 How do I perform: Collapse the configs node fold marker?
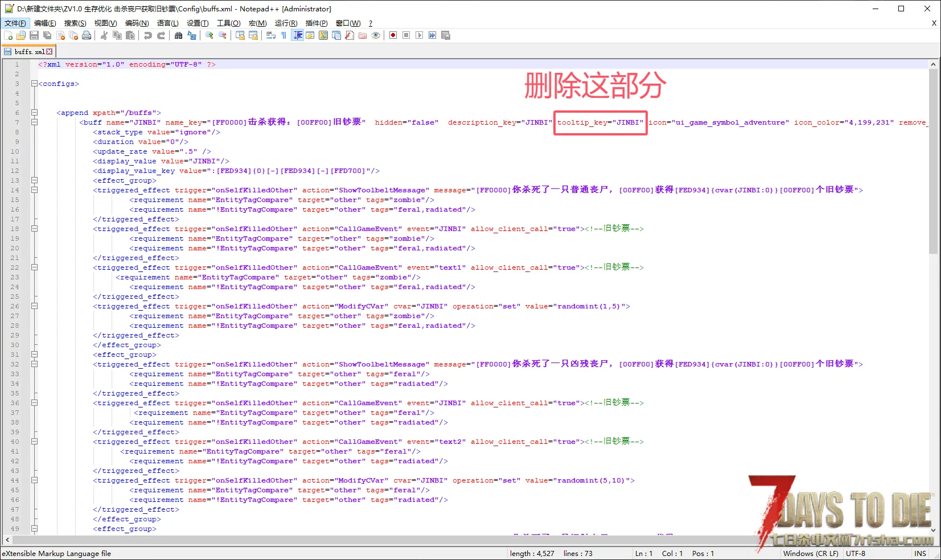34,84
